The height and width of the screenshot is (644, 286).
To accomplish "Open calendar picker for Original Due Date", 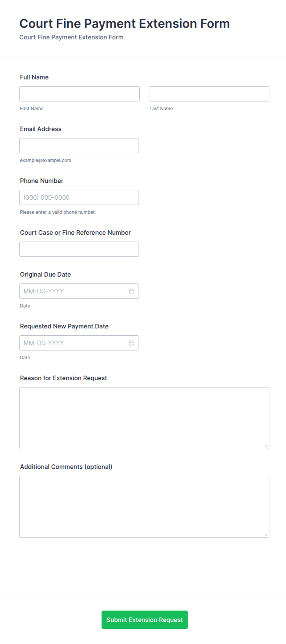I will [132, 291].
